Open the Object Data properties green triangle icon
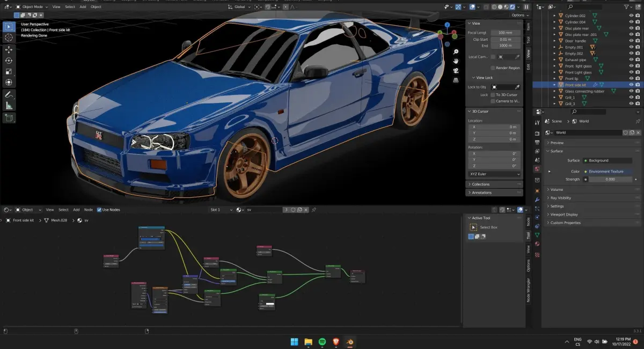Viewport: 644px width, 349px height. click(537, 235)
